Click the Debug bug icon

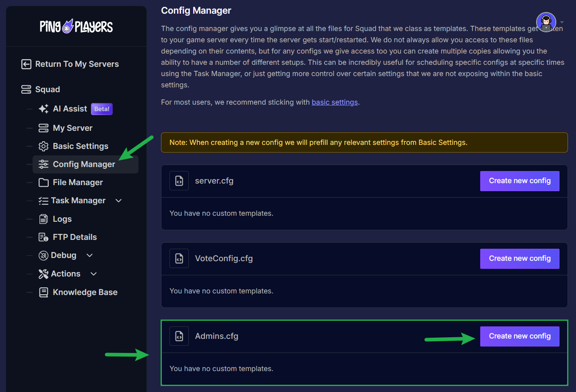pos(43,256)
